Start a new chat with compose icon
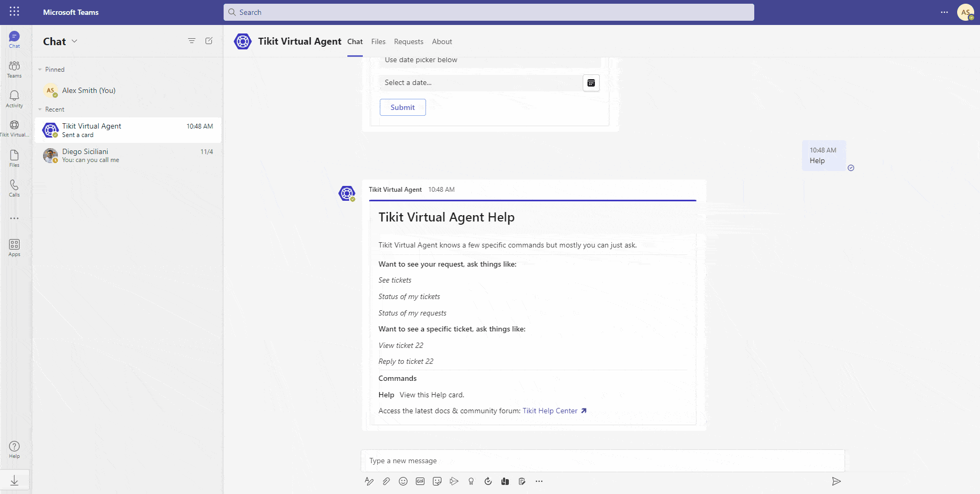The image size is (980, 494). 209,41
